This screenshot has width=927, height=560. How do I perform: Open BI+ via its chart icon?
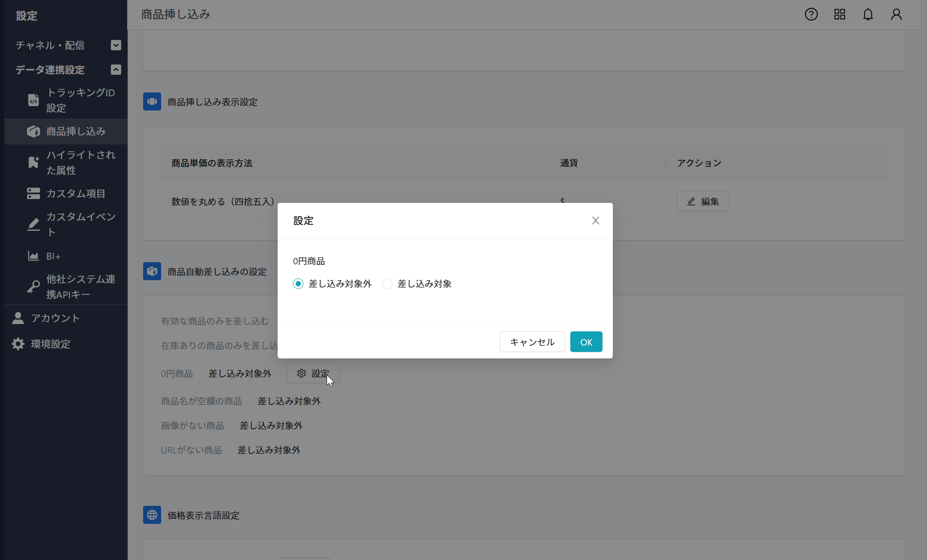tap(33, 256)
